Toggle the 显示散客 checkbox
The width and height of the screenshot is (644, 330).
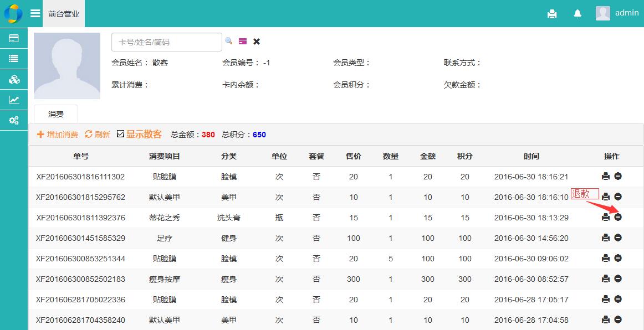120,134
